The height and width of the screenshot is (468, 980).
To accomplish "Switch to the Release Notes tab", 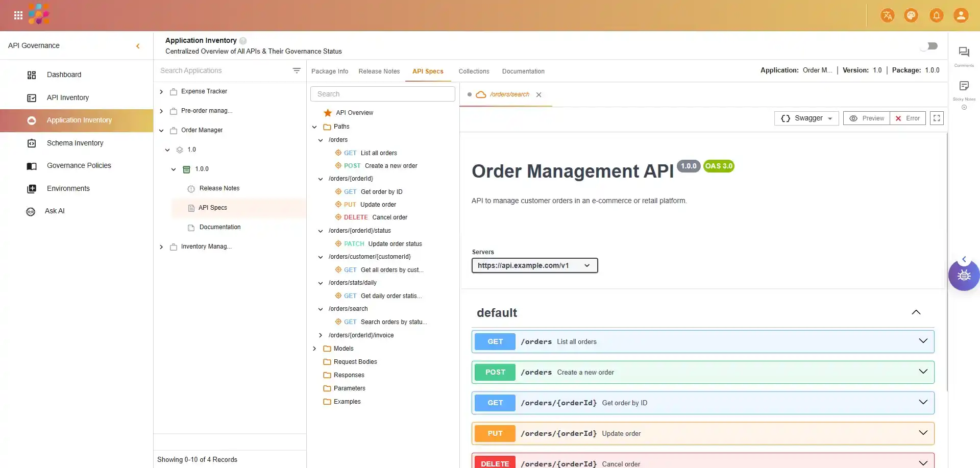I will (379, 71).
